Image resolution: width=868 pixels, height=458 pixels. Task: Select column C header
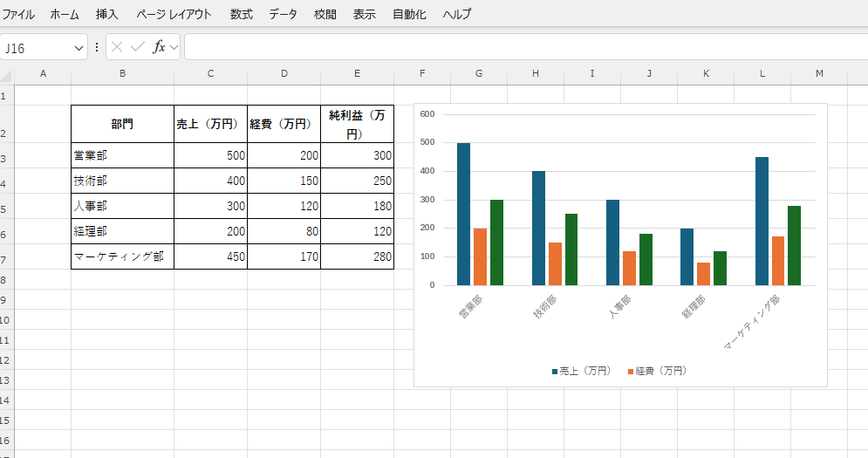[x=210, y=73]
